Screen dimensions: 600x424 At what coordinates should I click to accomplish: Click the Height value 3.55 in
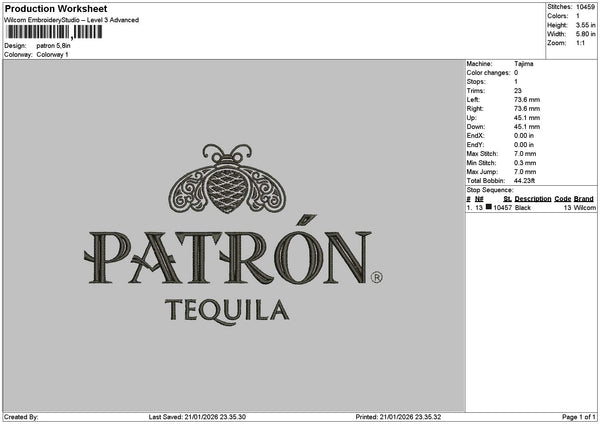pos(585,25)
